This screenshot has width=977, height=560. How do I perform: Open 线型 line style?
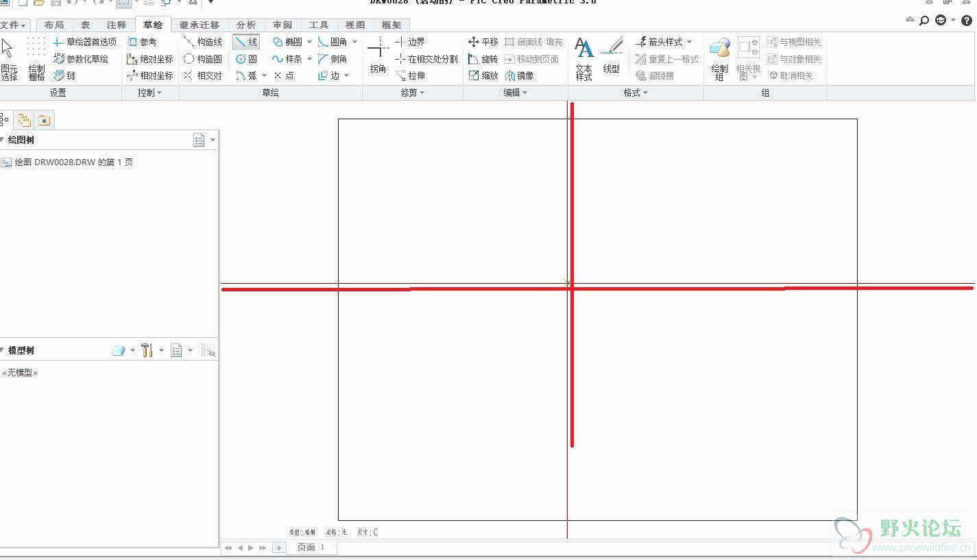[x=612, y=56]
